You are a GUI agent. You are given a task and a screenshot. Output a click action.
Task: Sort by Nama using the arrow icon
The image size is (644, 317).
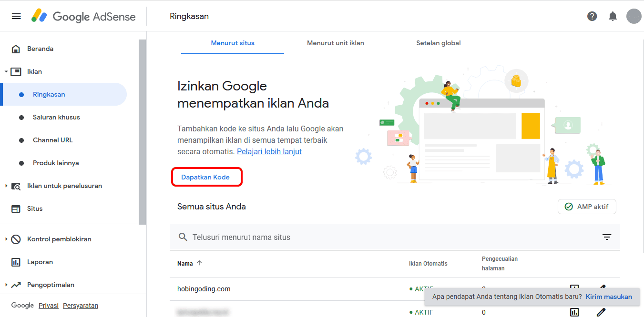pyautogui.click(x=199, y=263)
